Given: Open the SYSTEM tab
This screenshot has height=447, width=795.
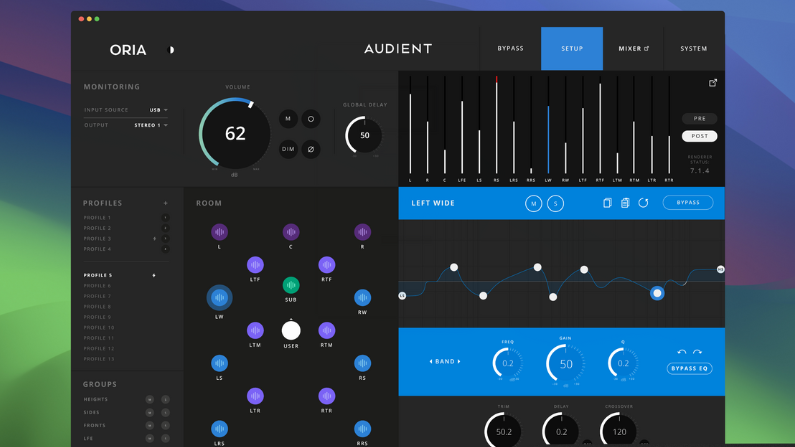Looking at the screenshot, I should click(694, 49).
